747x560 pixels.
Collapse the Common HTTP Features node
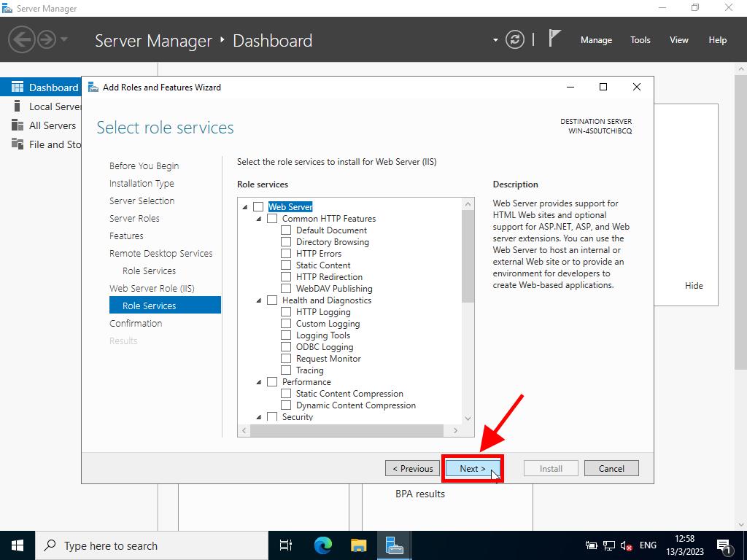pos(259,219)
